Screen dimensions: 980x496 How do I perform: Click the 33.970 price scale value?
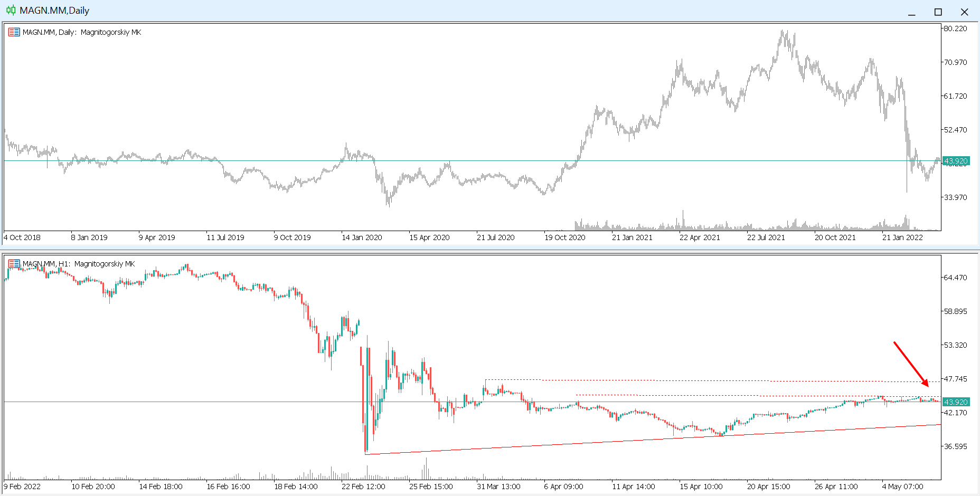click(x=955, y=197)
